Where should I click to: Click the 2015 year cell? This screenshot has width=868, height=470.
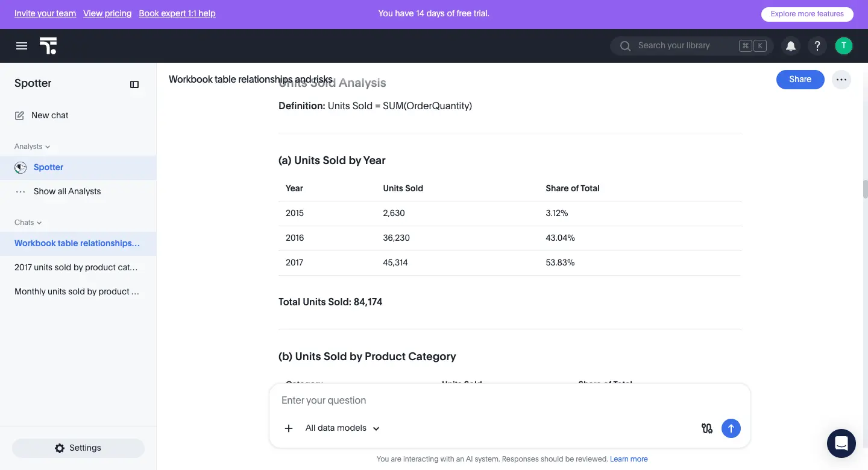295,214
